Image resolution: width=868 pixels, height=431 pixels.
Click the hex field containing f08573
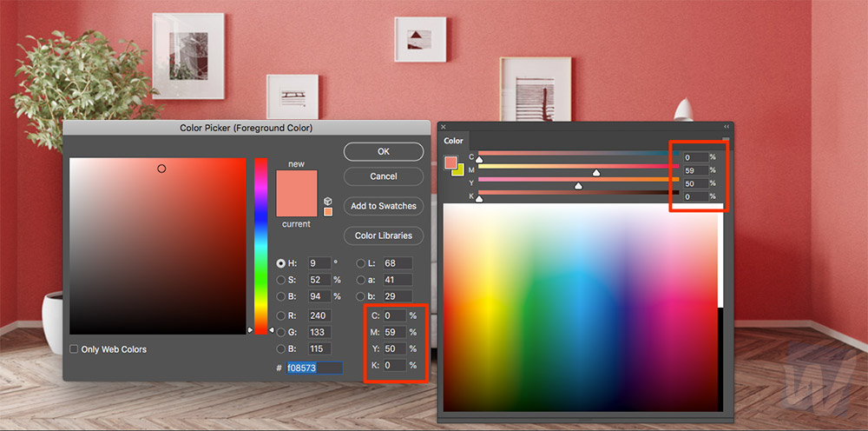[314, 368]
